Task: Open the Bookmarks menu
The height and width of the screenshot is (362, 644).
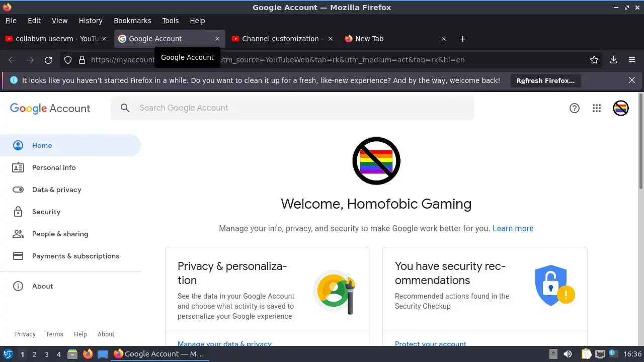Action: click(x=132, y=21)
